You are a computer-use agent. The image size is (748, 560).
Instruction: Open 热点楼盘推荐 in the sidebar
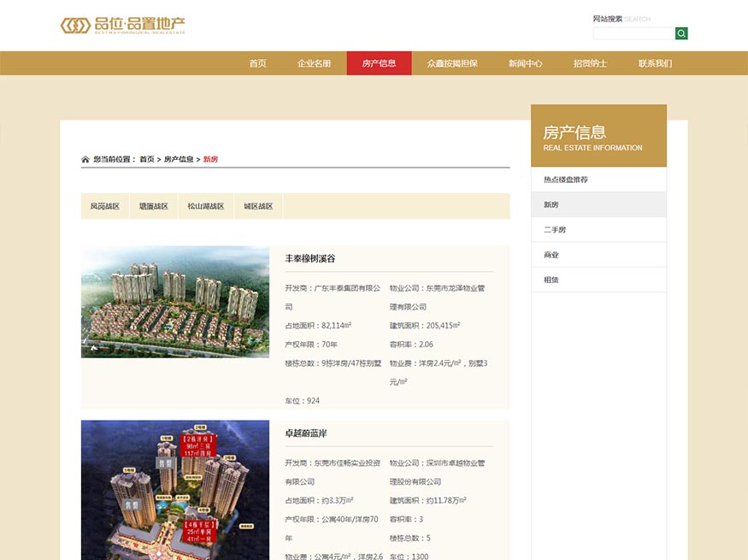598,180
